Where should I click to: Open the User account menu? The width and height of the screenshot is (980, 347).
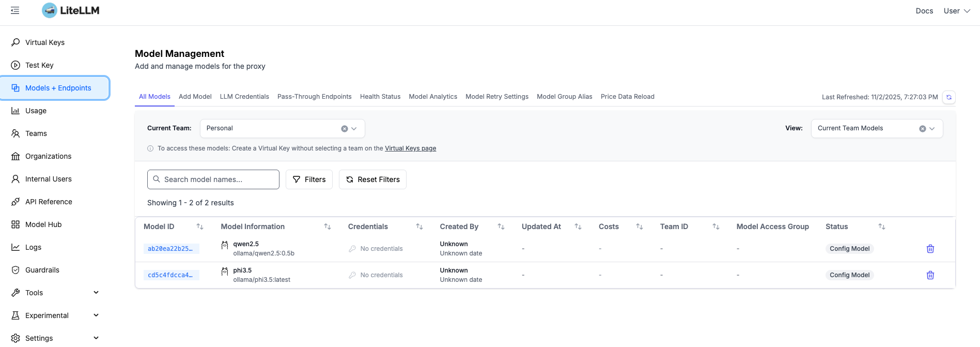956,11
